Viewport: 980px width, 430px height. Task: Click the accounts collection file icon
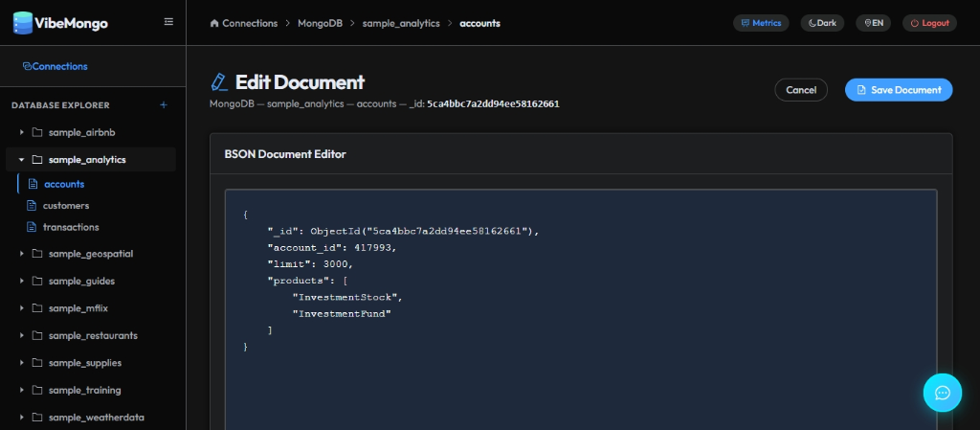pos(33,184)
